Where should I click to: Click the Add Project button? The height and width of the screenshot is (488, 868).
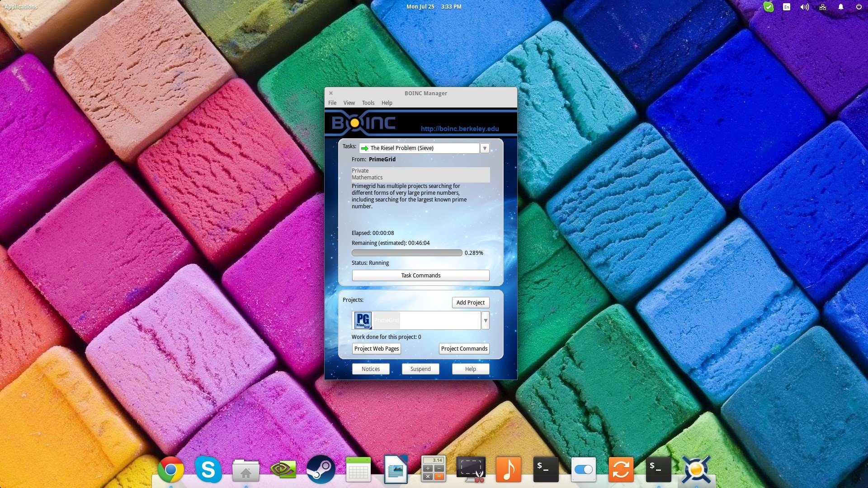tap(470, 303)
